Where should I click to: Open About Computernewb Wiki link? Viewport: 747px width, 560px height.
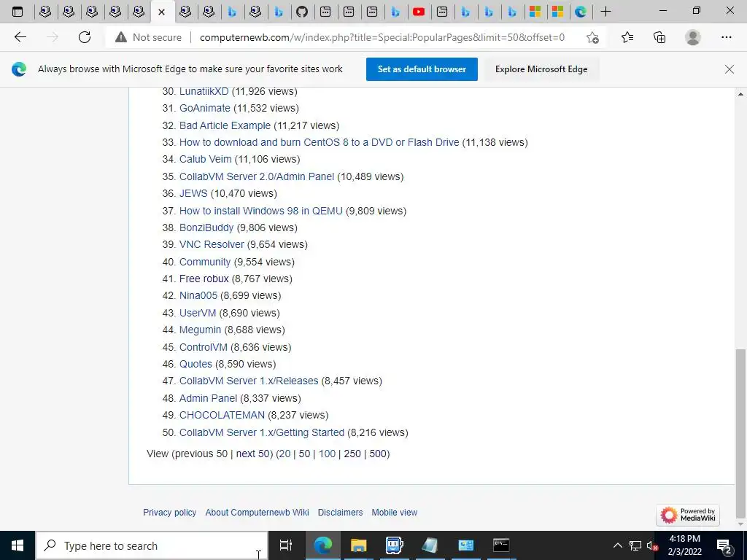click(x=258, y=513)
